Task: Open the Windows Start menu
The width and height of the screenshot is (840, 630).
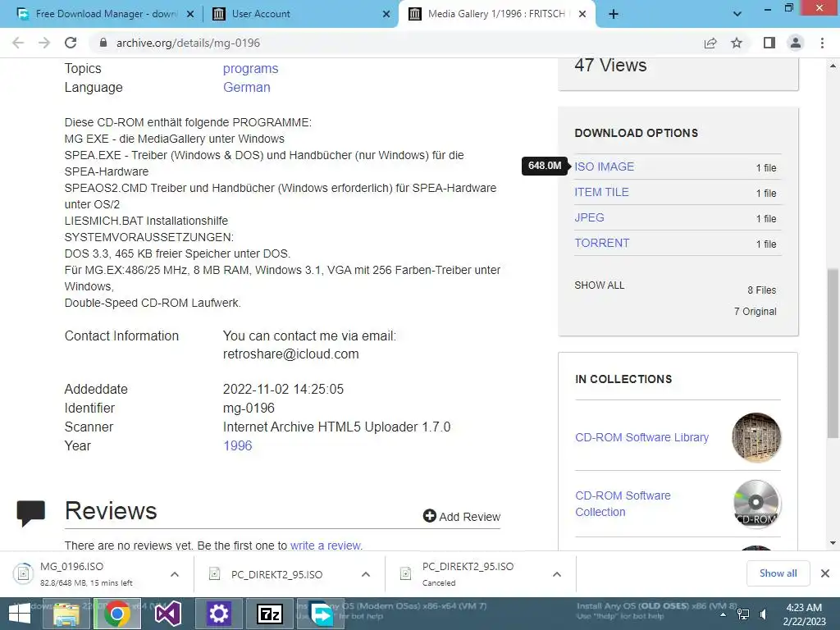Action: (20, 614)
